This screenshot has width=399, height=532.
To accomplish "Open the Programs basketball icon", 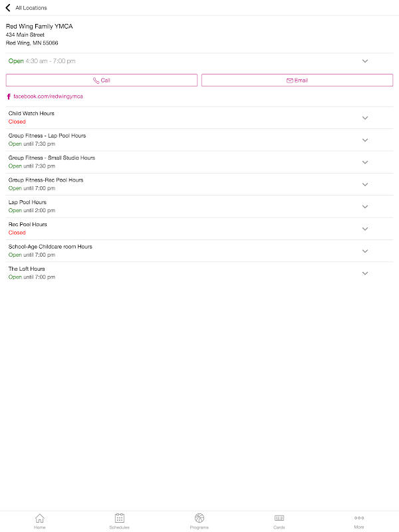I will (x=199, y=518).
